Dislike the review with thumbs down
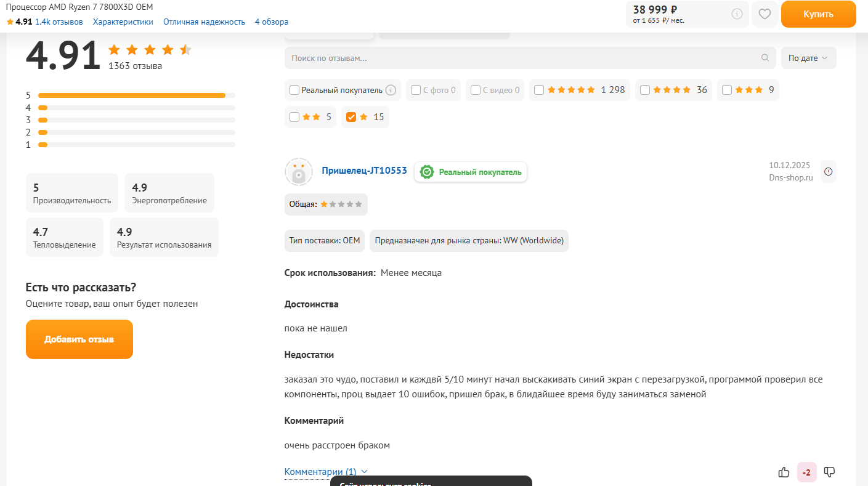 [829, 472]
